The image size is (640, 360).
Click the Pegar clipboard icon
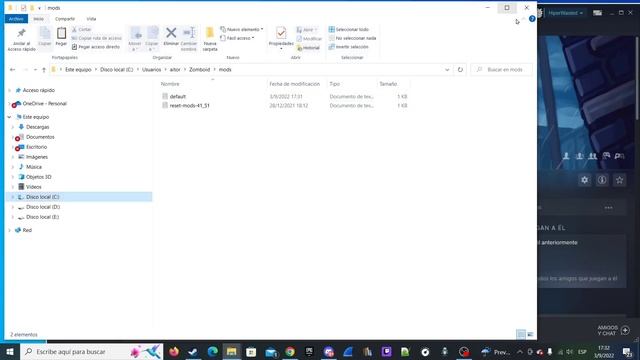61,33
